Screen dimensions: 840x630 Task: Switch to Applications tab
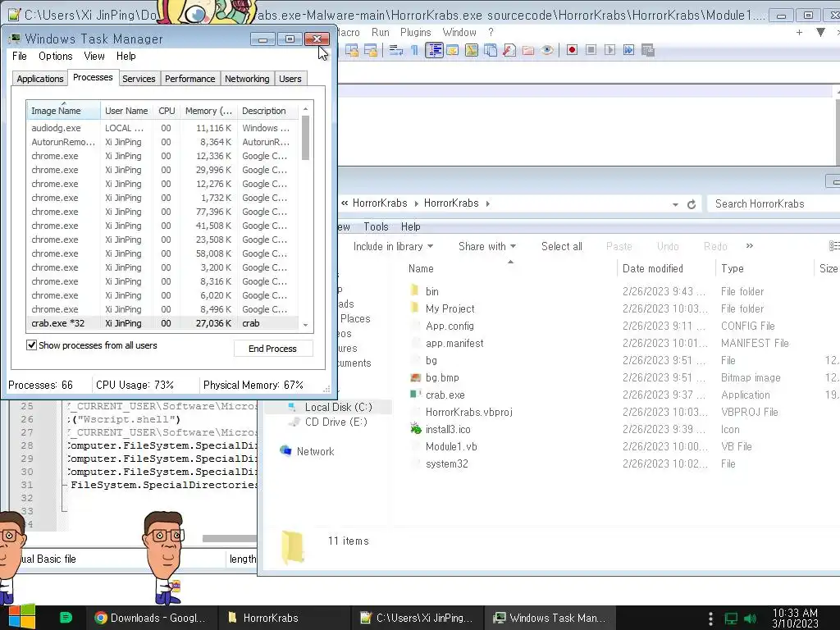(40, 79)
